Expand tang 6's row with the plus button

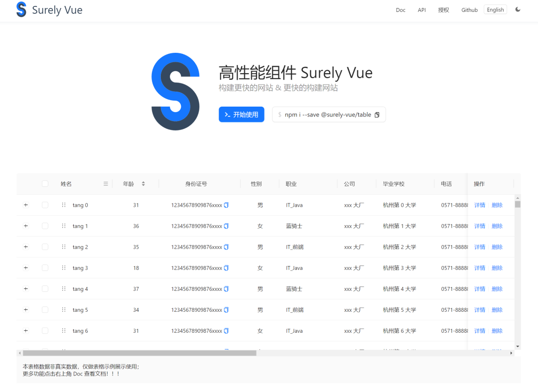click(25, 330)
